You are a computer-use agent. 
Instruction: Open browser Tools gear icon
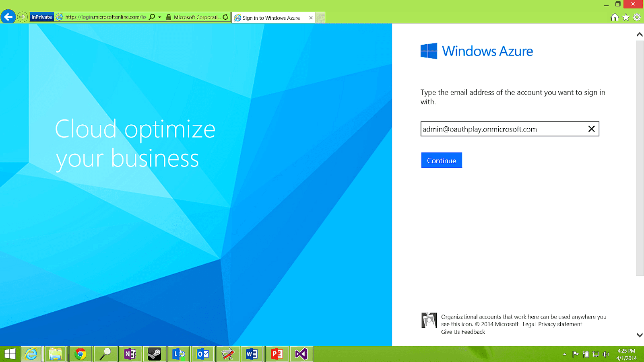(x=637, y=17)
